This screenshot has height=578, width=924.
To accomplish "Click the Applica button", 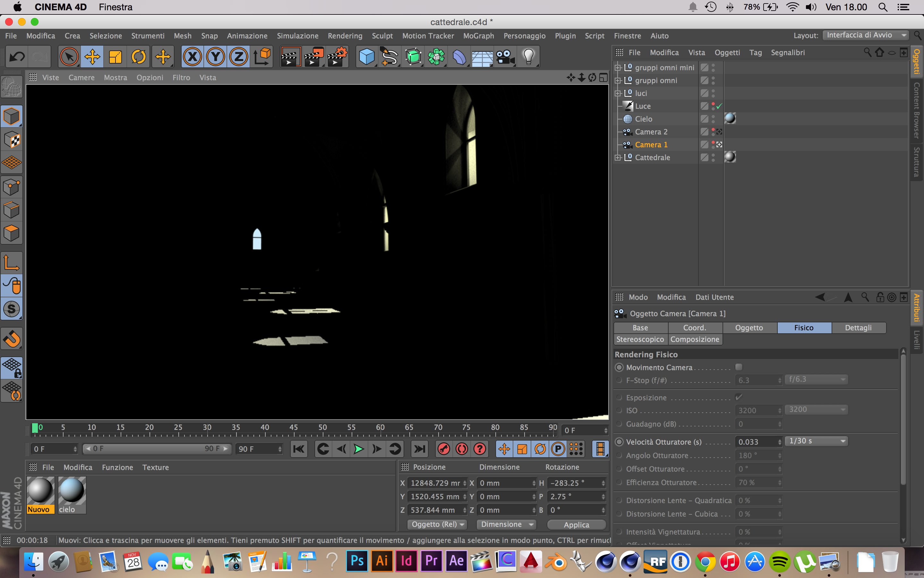I will (x=576, y=525).
